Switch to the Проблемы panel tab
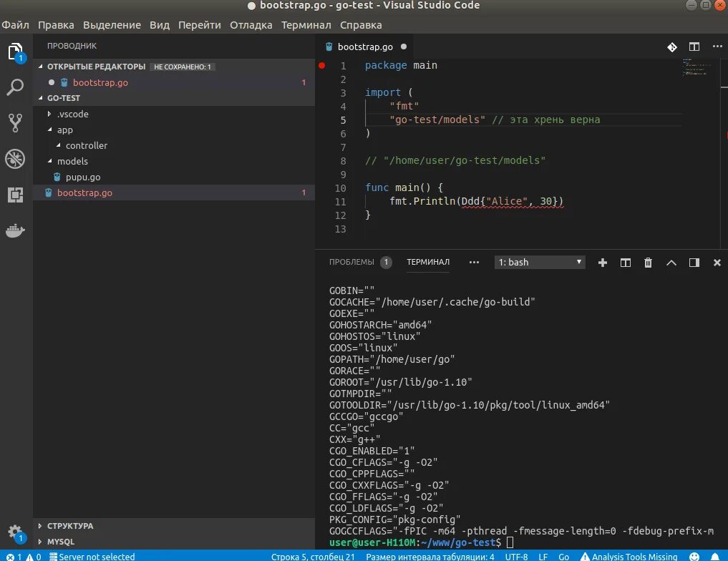Image resolution: width=728 pixels, height=561 pixels. tap(351, 262)
